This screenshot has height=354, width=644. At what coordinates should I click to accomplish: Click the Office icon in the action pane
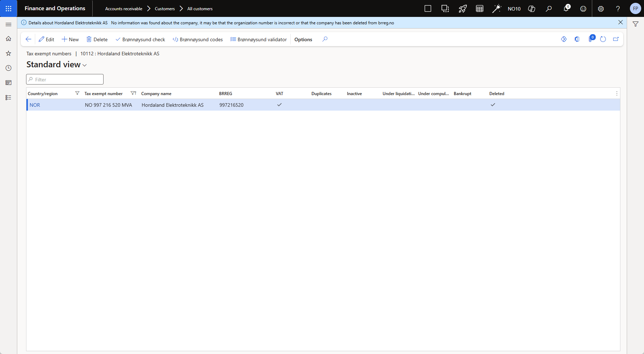pos(577,39)
